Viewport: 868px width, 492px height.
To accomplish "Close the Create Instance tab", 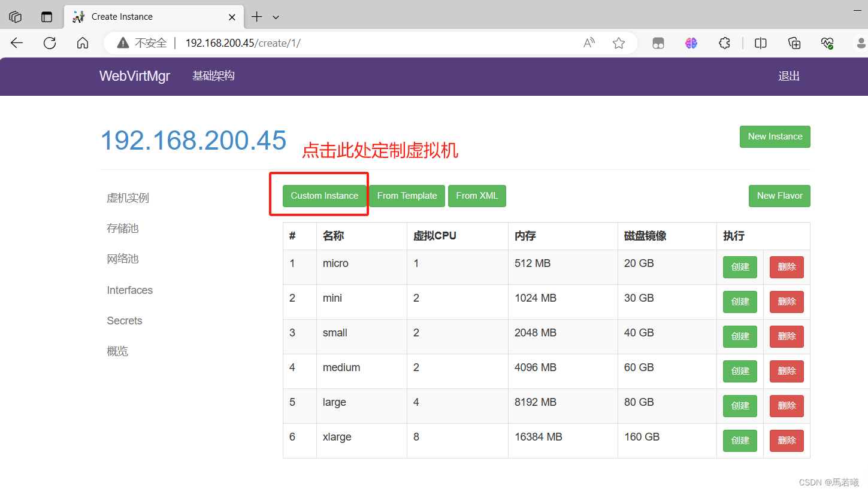I will click(232, 17).
